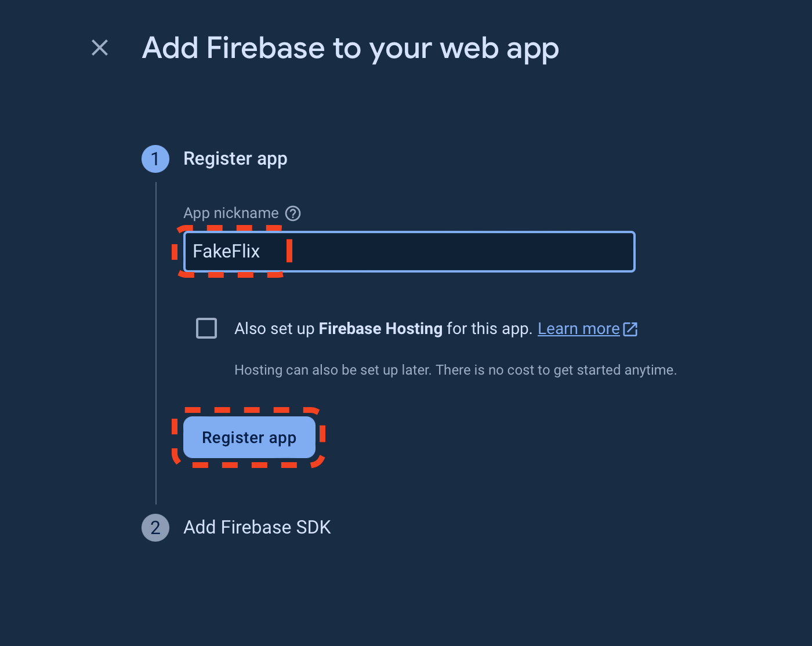Open the Learn more link
The height and width of the screenshot is (646, 812).
pyautogui.click(x=579, y=328)
